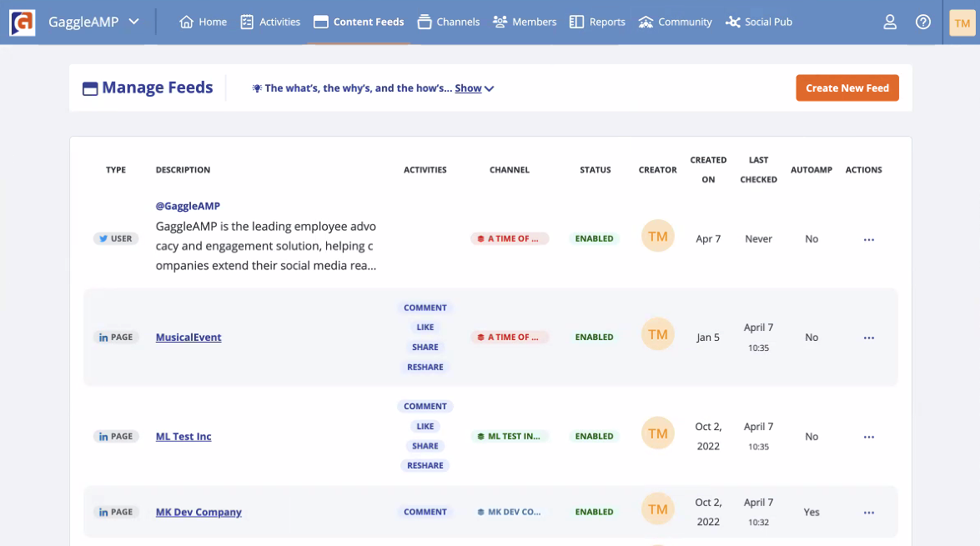The width and height of the screenshot is (980, 546).
Task: Click the TM avatar in top bar
Action: [962, 23]
